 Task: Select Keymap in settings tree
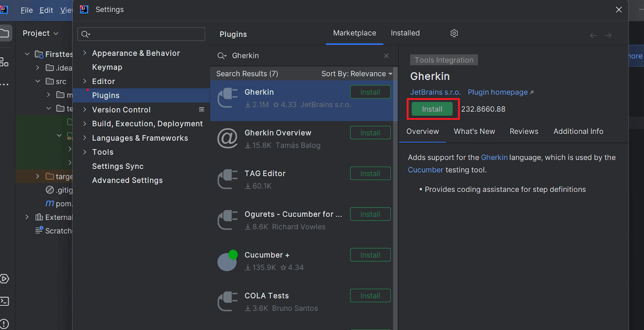coord(107,67)
